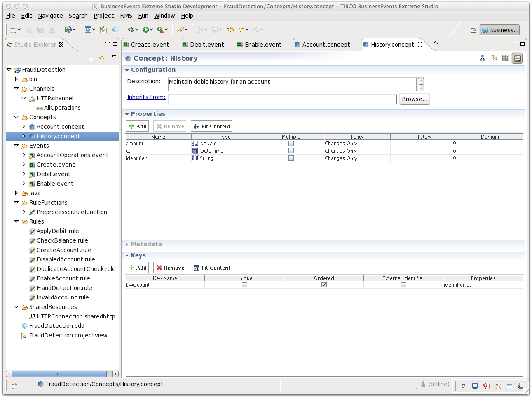Click the Browse... button
Viewport: 532px width, 398px height.
coord(414,99)
